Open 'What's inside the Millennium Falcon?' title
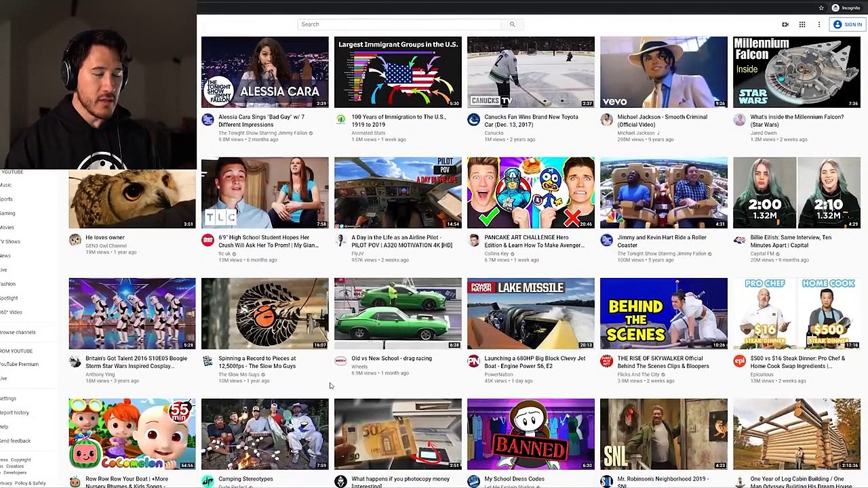The image size is (868, 488). coord(797,121)
